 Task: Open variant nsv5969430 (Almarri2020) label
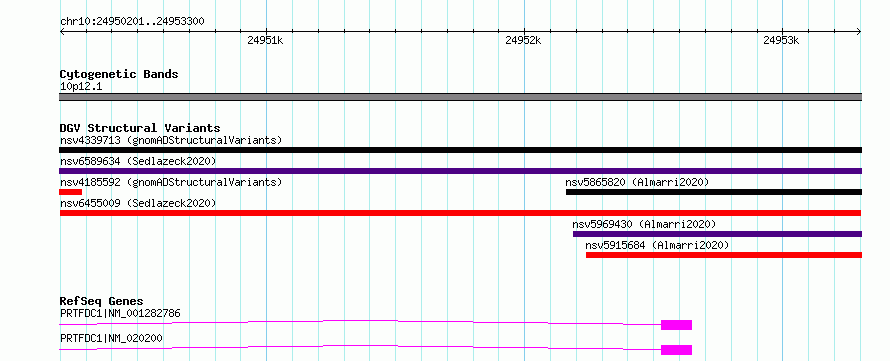[644, 224]
